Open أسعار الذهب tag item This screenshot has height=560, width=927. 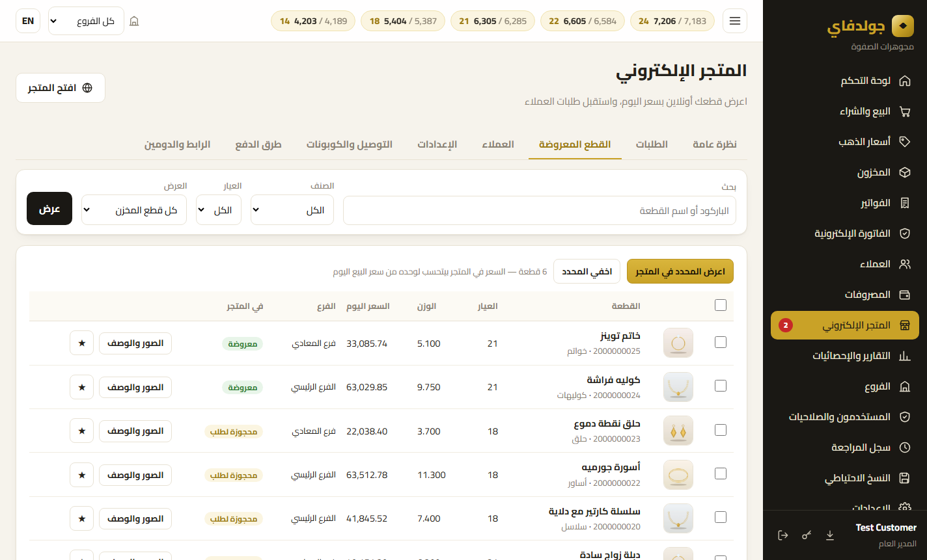coord(845,142)
